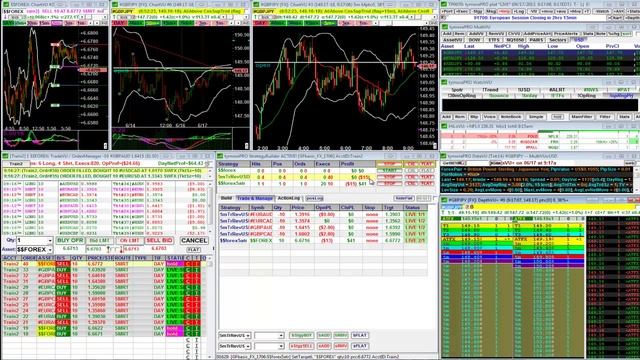Click the main TymoraPRO pilot window icon

coord(445,4)
